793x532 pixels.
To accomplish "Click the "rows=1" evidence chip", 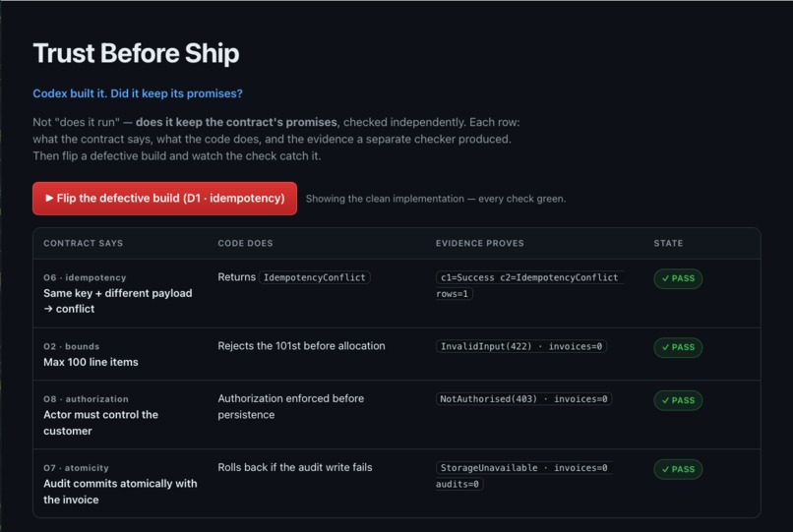I will click(455, 294).
